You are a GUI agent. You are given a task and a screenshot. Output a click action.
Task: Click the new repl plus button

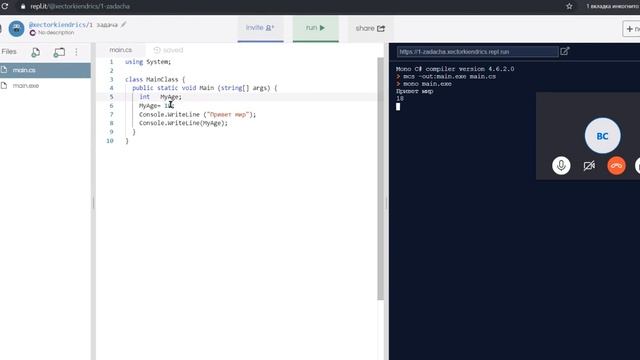[x=632, y=29]
